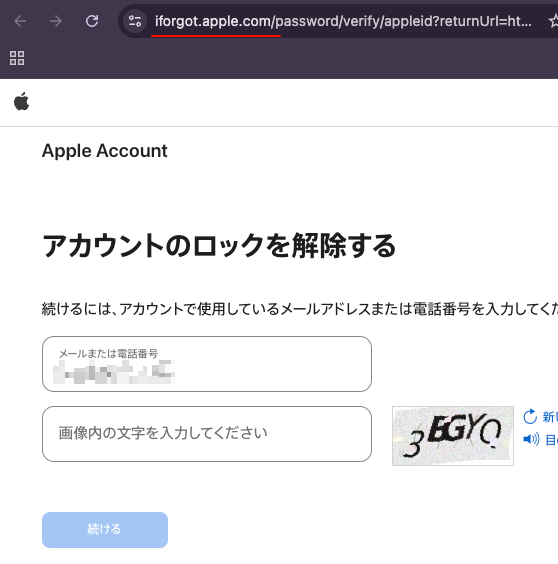
Task: Refresh captcha with the new code icon
Action: tap(530, 417)
